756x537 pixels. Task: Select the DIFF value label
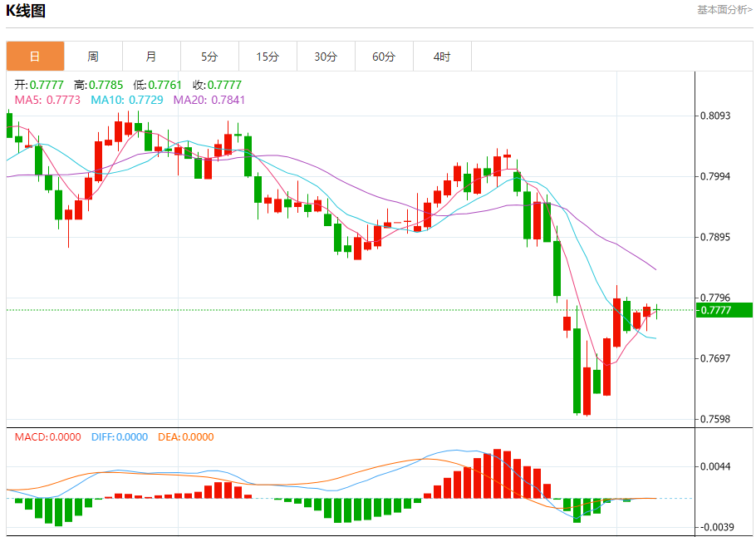[118, 437]
